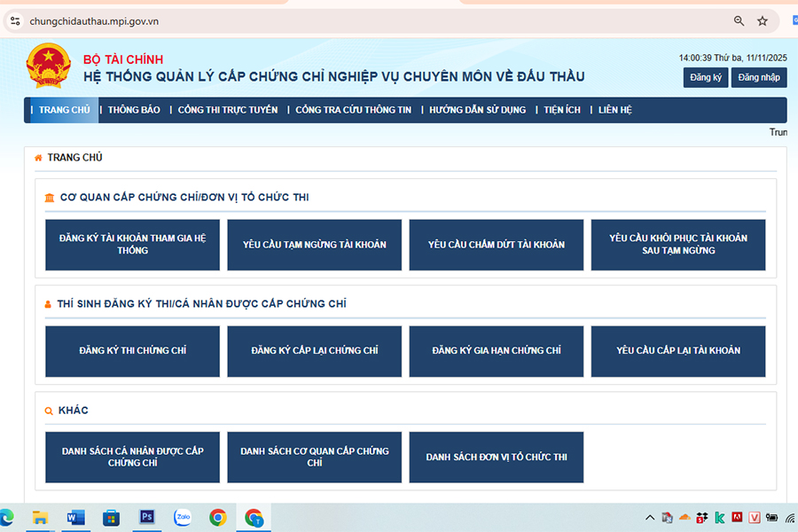
Task: Click the browser address bar URL
Action: (93, 21)
